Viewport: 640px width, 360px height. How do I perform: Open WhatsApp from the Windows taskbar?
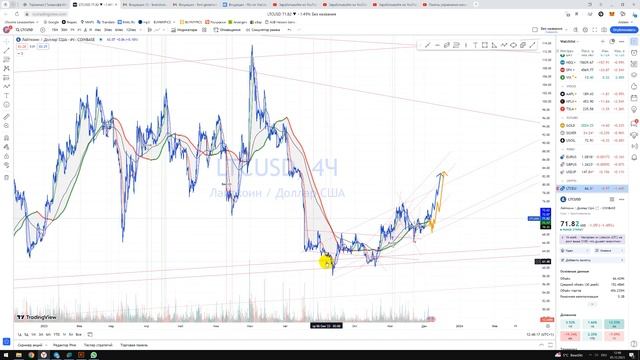(x=94, y=355)
